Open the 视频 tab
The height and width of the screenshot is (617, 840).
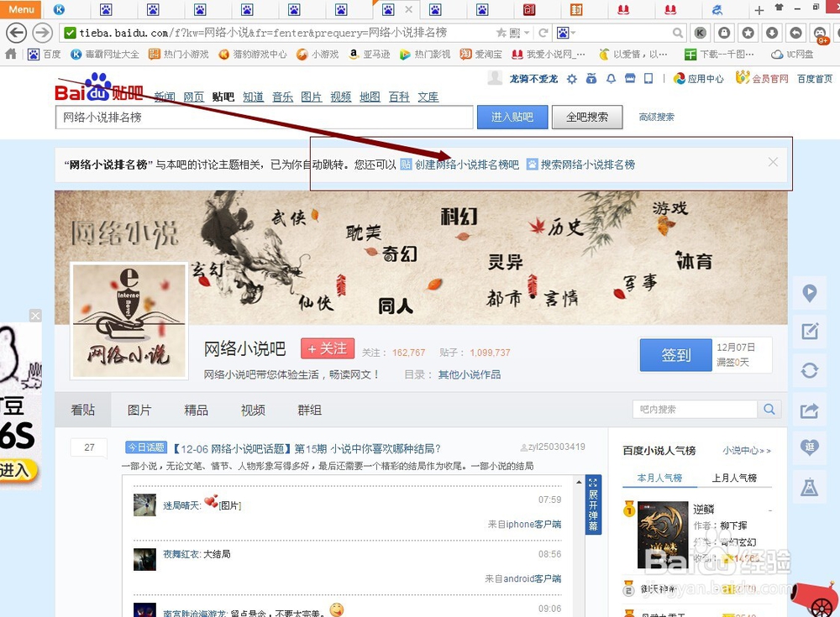(253, 410)
